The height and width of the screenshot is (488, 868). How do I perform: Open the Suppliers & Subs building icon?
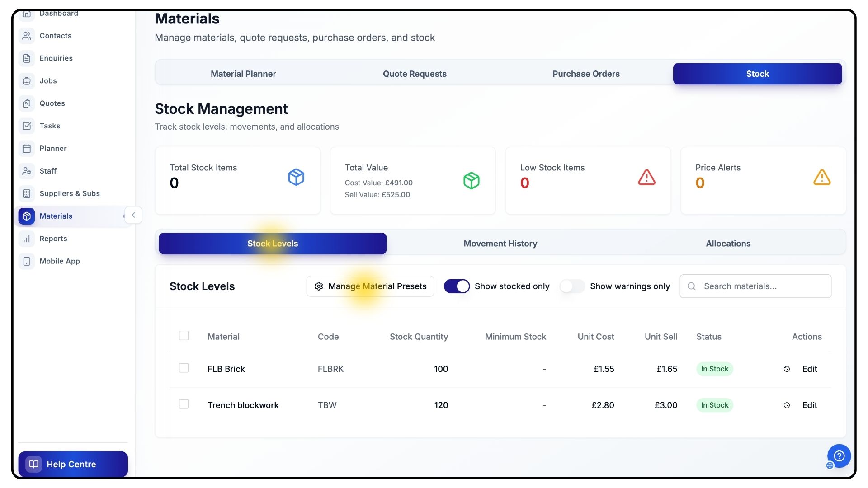[x=27, y=194]
